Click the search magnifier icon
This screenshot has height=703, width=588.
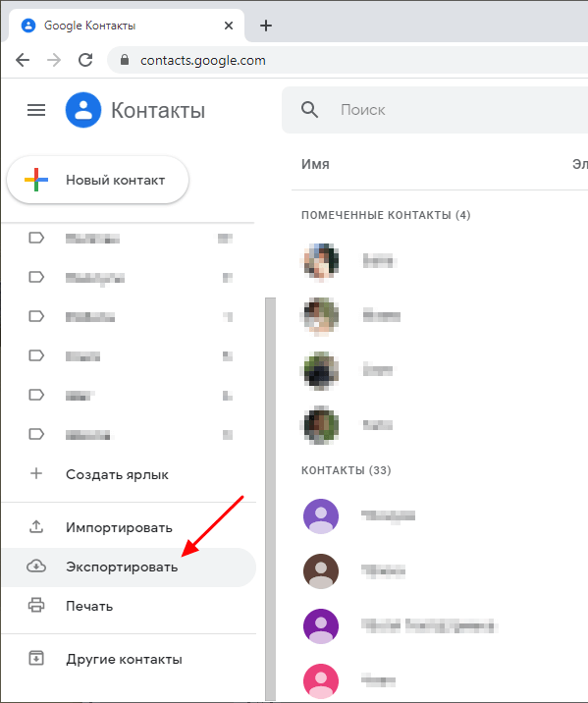pyautogui.click(x=309, y=109)
